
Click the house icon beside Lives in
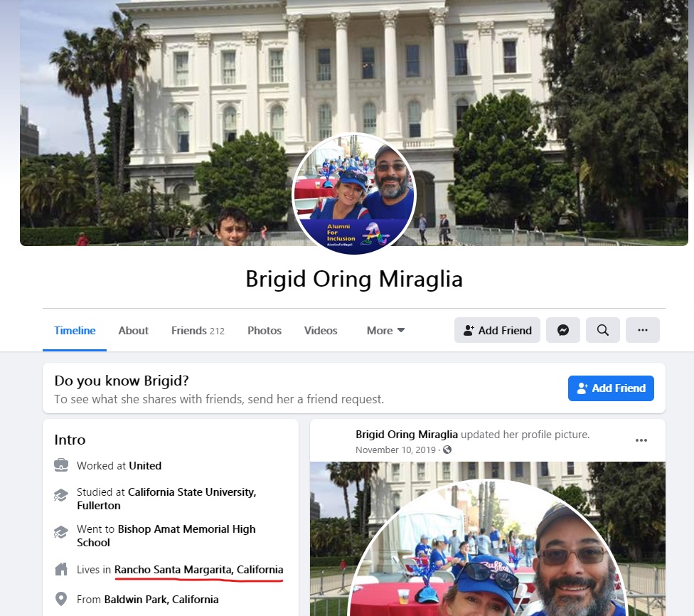[61, 569]
